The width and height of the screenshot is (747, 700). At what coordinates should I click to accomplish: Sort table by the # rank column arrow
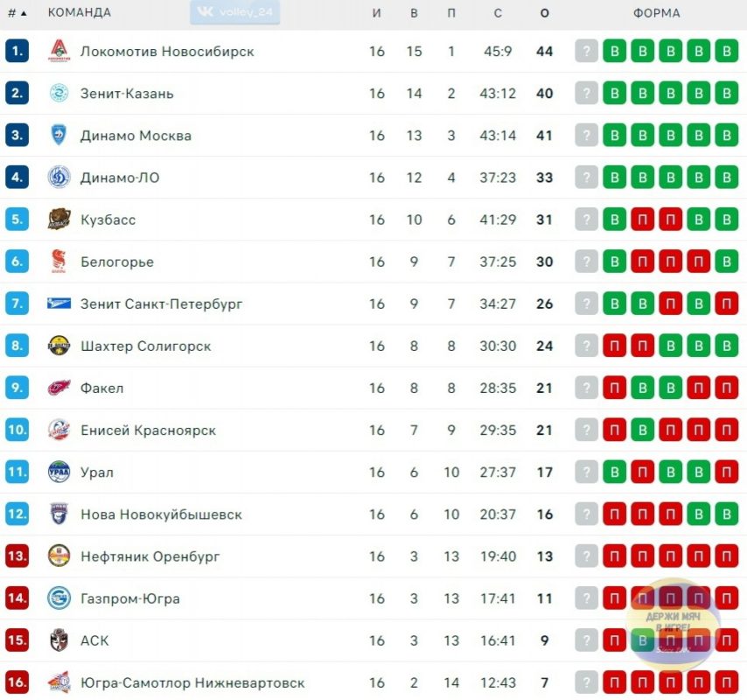(x=17, y=13)
